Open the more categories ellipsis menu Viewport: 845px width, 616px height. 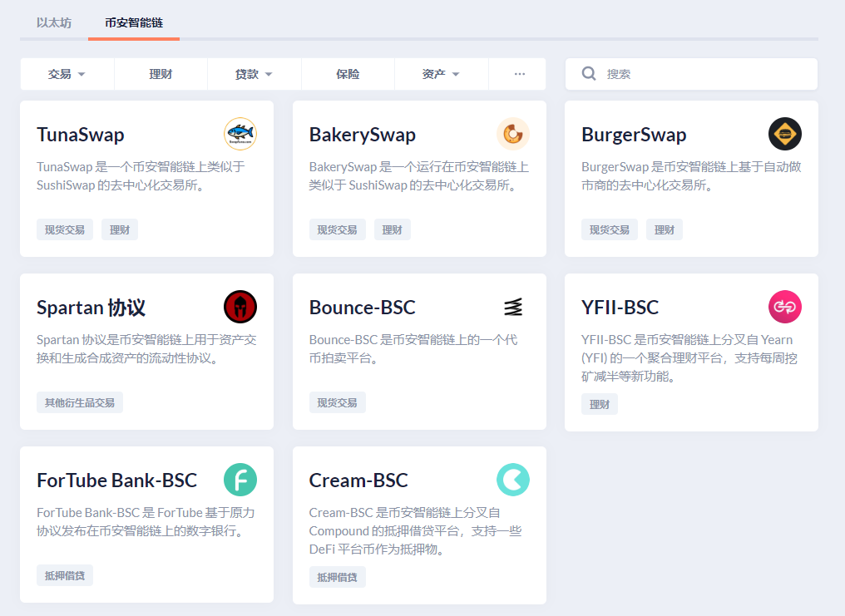point(520,74)
